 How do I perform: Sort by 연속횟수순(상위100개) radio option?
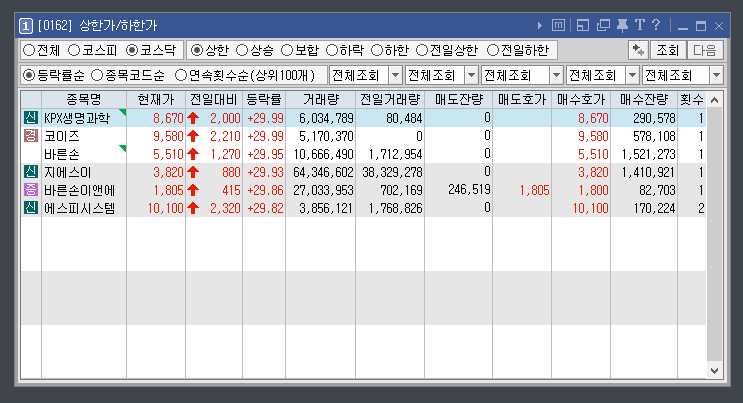pos(181,75)
